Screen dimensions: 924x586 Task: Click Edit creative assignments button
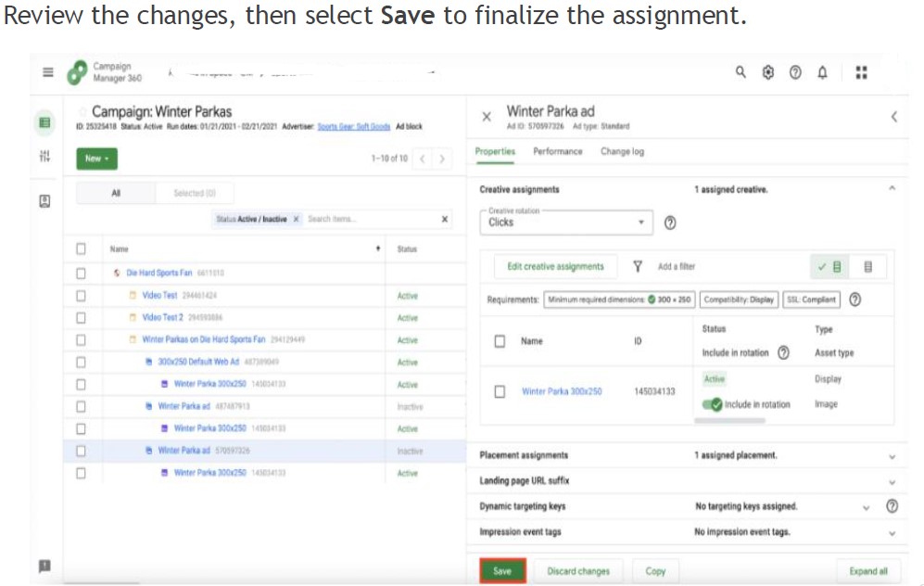coord(556,266)
